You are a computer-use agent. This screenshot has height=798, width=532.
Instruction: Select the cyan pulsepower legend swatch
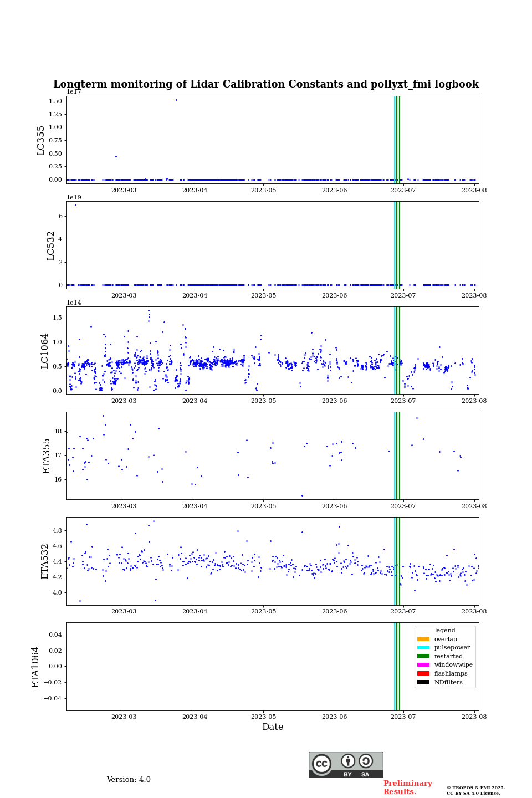(x=423, y=648)
